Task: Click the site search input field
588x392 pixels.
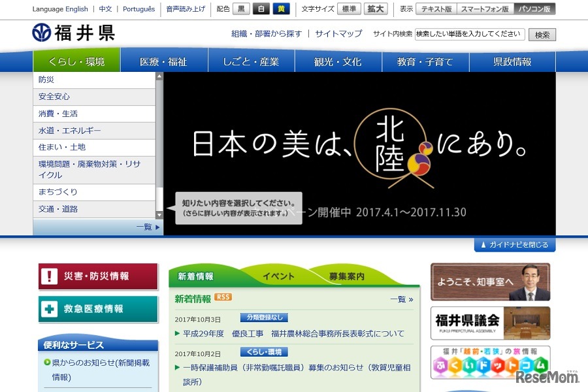Action: (x=468, y=33)
